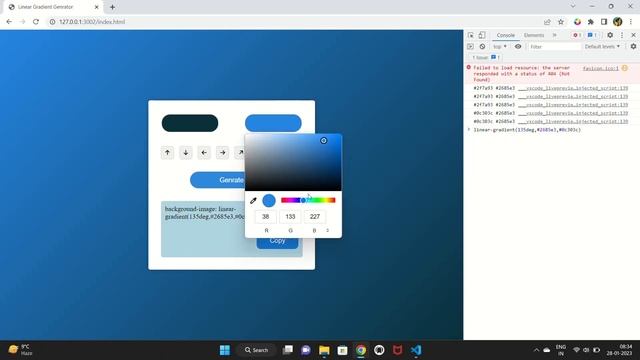Click the left arrow direction button
Image resolution: width=640 pixels, height=360 pixels.
click(204, 153)
